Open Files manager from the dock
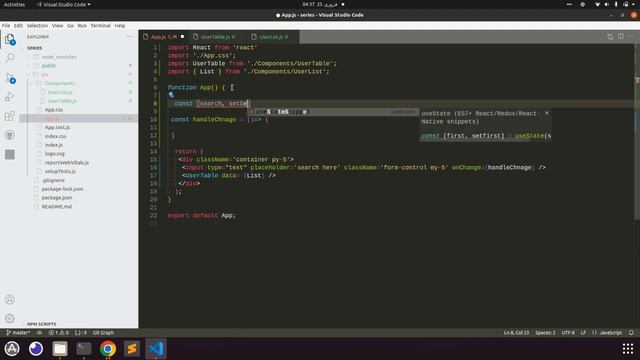Image resolution: width=640 pixels, height=360 pixels. [x=60, y=349]
